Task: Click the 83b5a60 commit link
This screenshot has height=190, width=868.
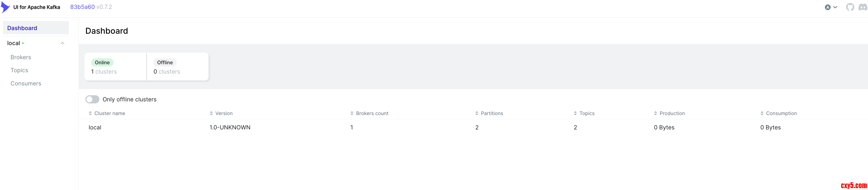Action: pos(83,7)
